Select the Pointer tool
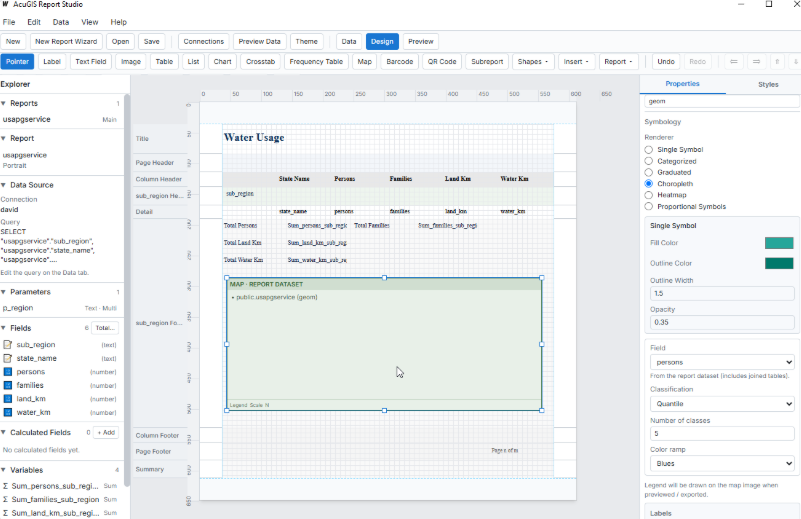Viewport: 801px width, 519px height. point(17,61)
